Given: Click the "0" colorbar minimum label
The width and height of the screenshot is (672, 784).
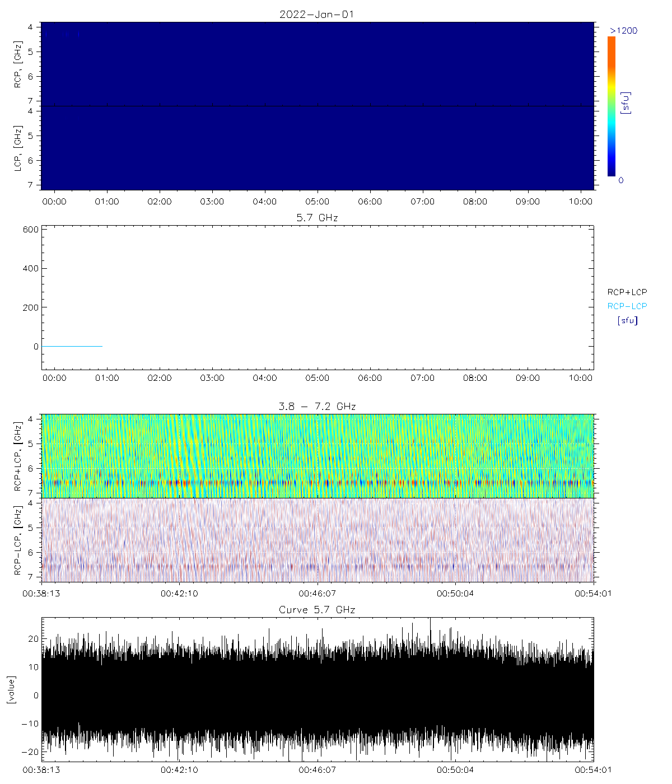Looking at the screenshot, I should click(620, 180).
